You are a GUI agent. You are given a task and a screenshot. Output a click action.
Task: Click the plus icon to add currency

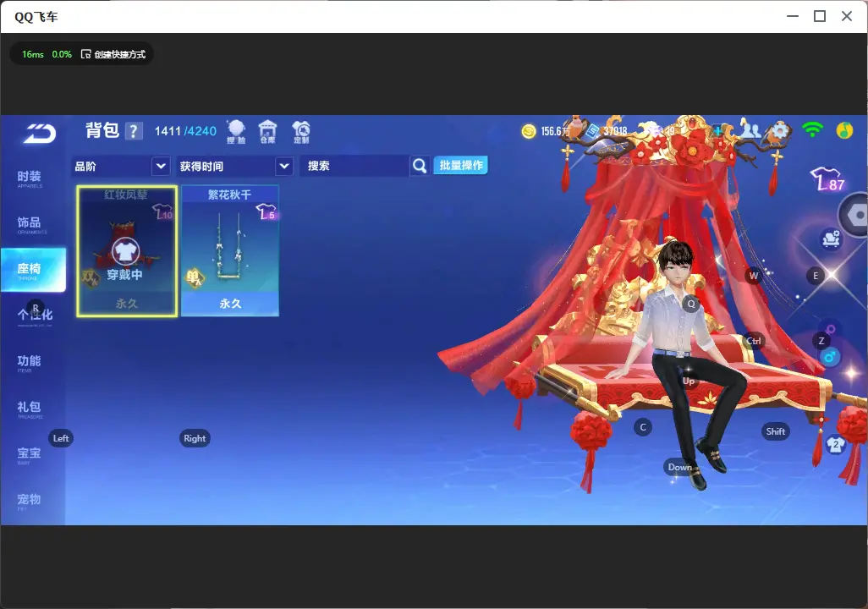pos(718,131)
